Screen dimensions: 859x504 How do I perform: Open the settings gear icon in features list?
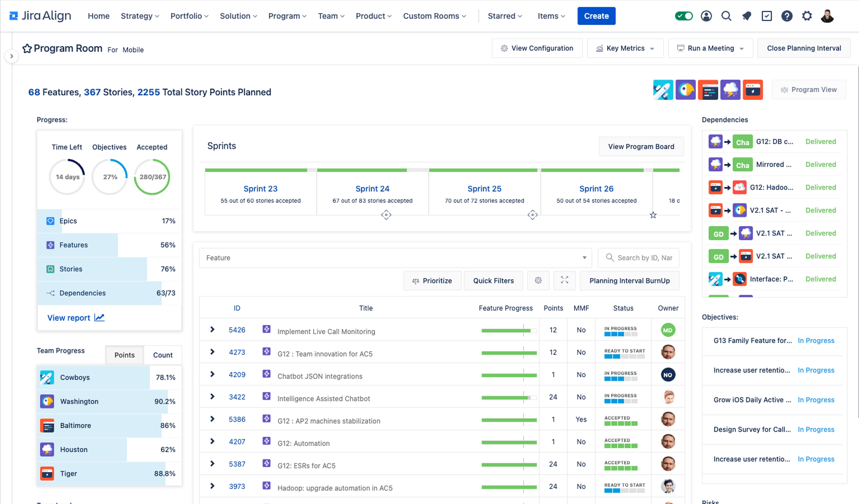pos(538,280)
